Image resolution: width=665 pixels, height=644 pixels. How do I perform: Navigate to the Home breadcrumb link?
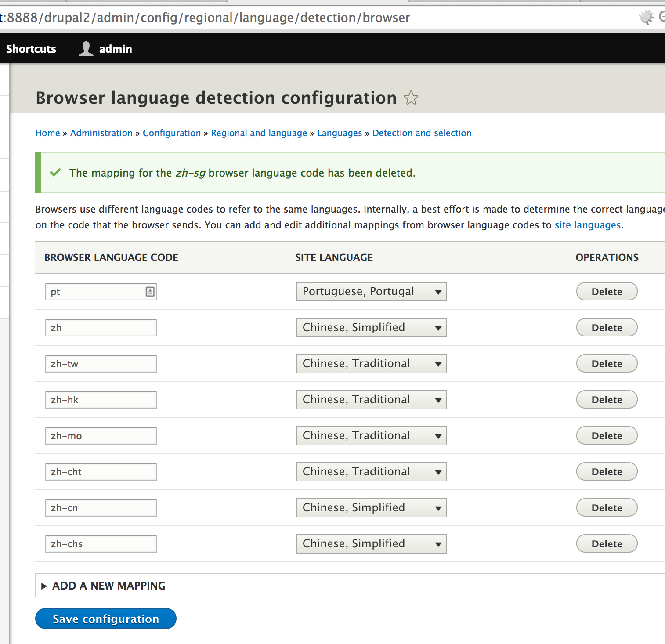(x=47, y=133)
